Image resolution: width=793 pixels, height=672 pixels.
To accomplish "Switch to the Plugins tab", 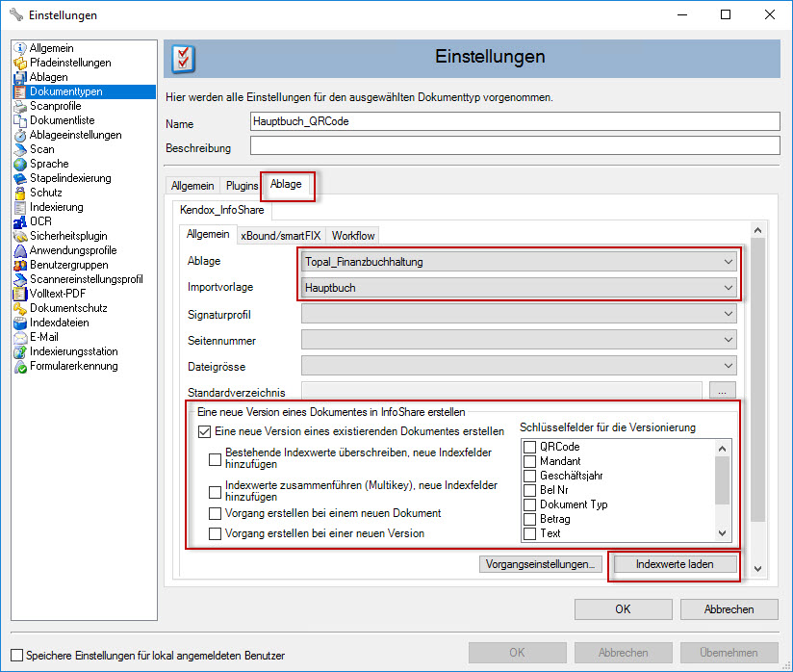I will [242, 186].
